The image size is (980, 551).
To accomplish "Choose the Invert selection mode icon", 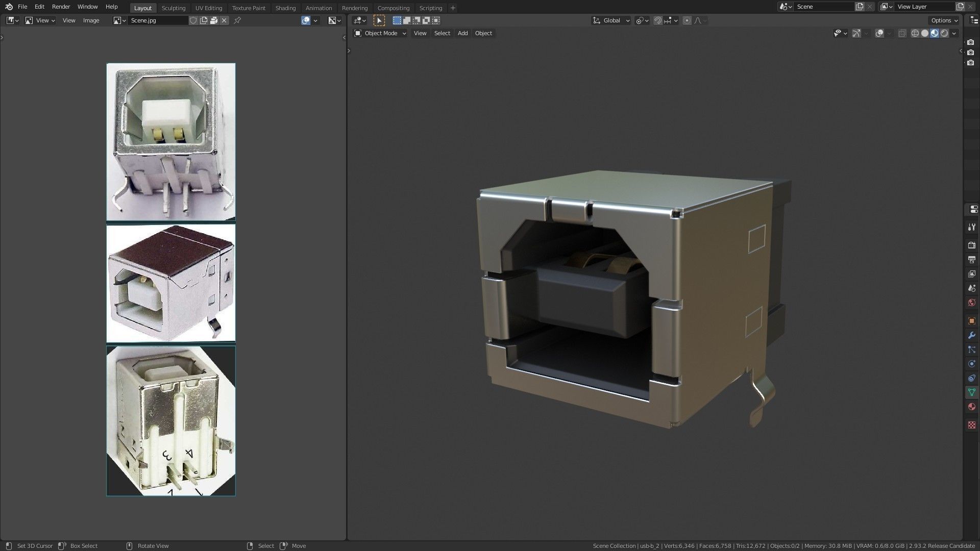I will 426,20.
